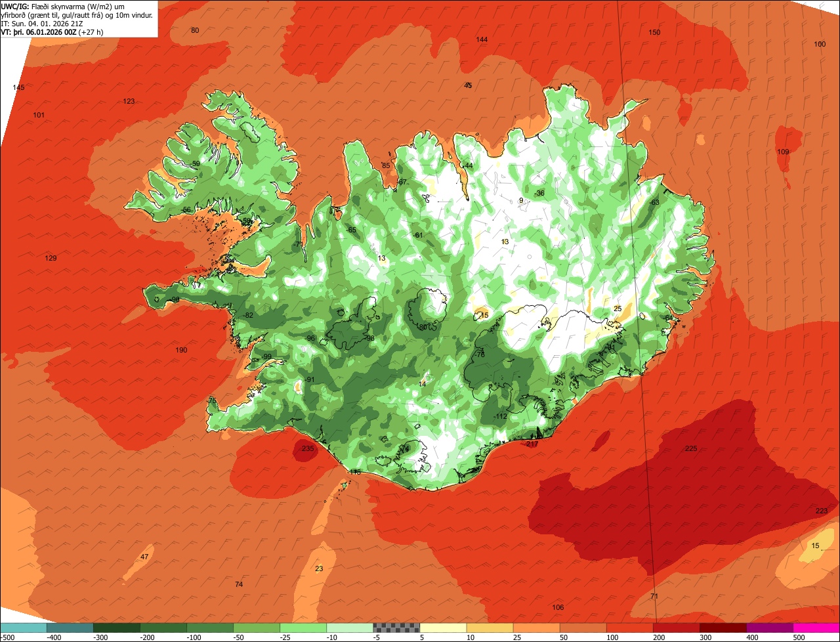
Task: Click the map value '175' on the south coast
Action: coord(355,473)
